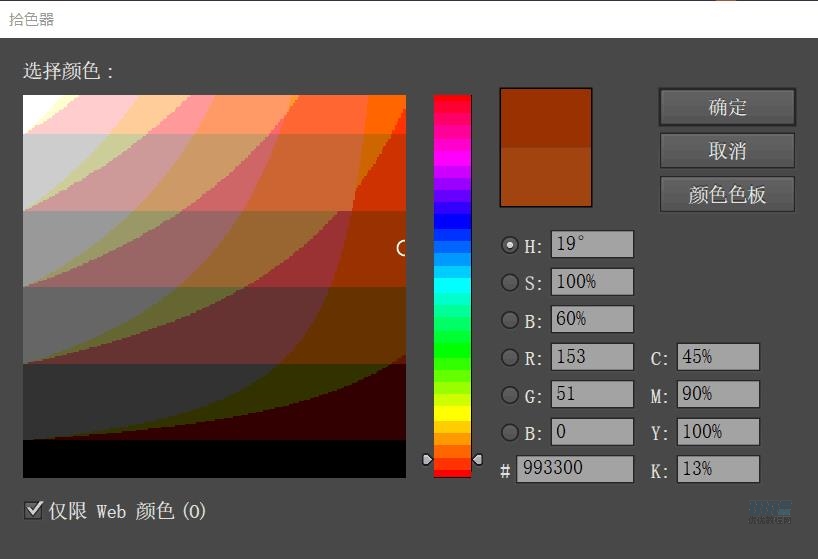
Task: Select the S saturation radio button
Action: [510, 283]
